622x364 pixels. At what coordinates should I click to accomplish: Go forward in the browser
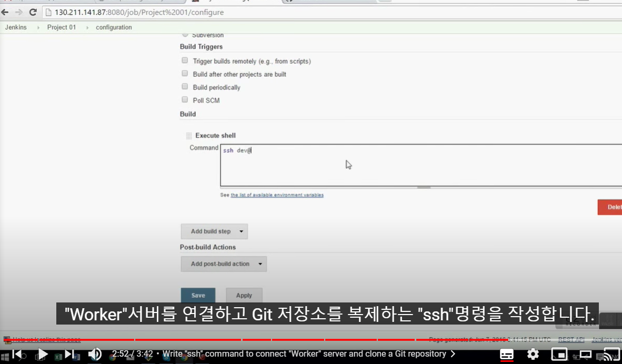coord(18,12)
